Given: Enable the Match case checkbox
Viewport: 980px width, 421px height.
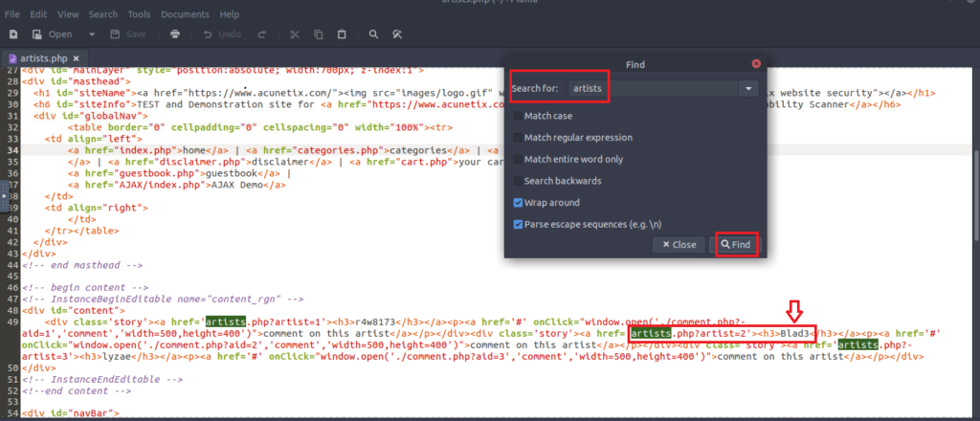Looking at the screenshot, I should [x=519, y=116].
